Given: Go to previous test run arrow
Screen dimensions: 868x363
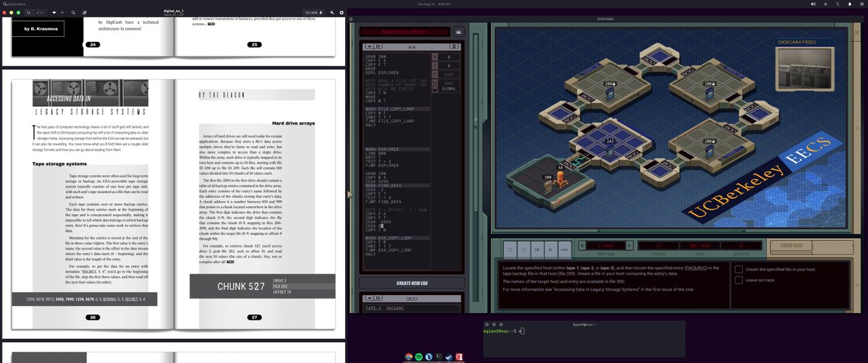Looking at the screenshot, I should (582, 245).
